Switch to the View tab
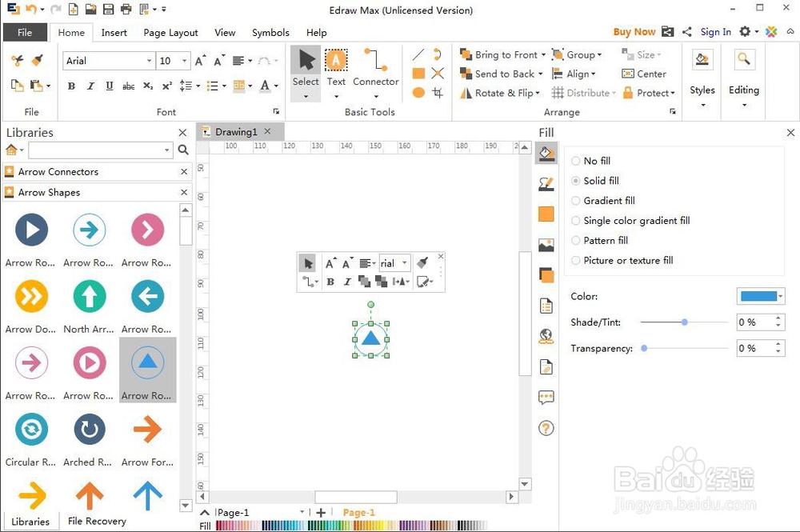 click(225, 32)
